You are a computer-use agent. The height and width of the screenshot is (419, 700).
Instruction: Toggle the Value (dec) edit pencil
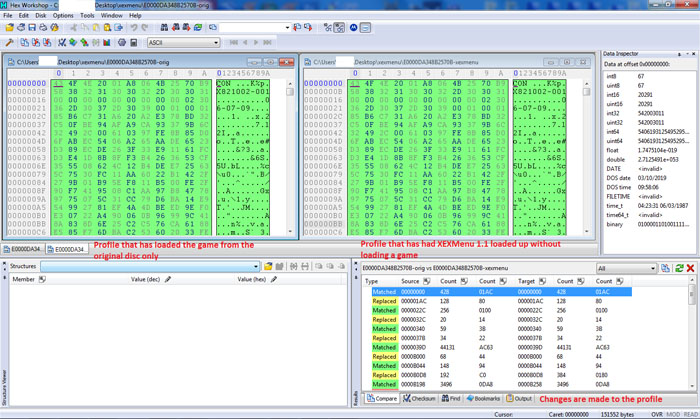click(168, 280)
